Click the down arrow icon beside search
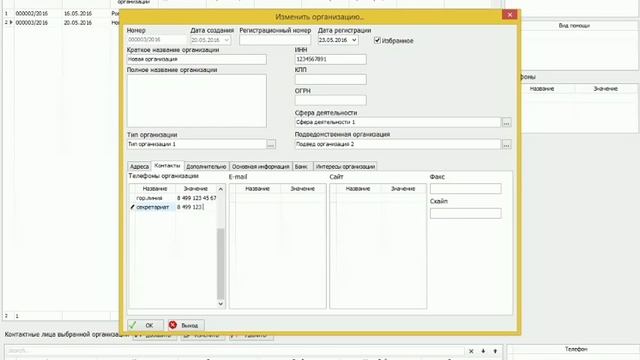Image resolution: width=640 pixels, height=360 pixels. pos(483,351)
